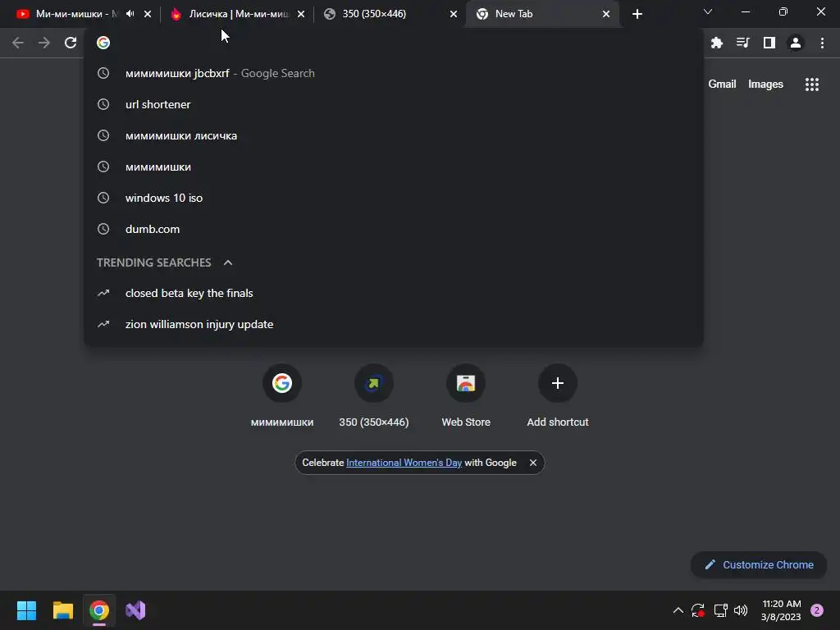The height and width of the screenshot is (630, 840).
Task: Close the Лисичка tab
Action: [301, 14]
